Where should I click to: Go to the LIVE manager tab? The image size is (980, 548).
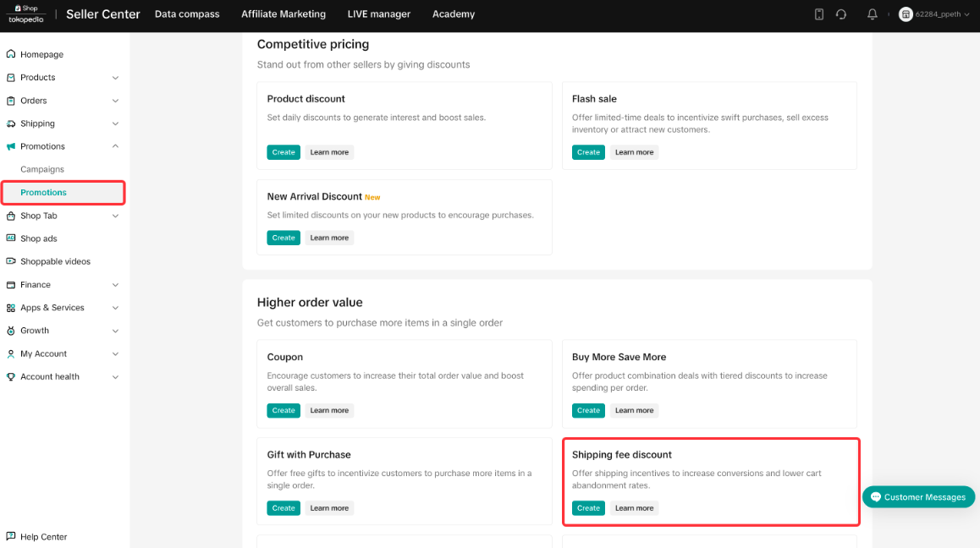[378, 14]
